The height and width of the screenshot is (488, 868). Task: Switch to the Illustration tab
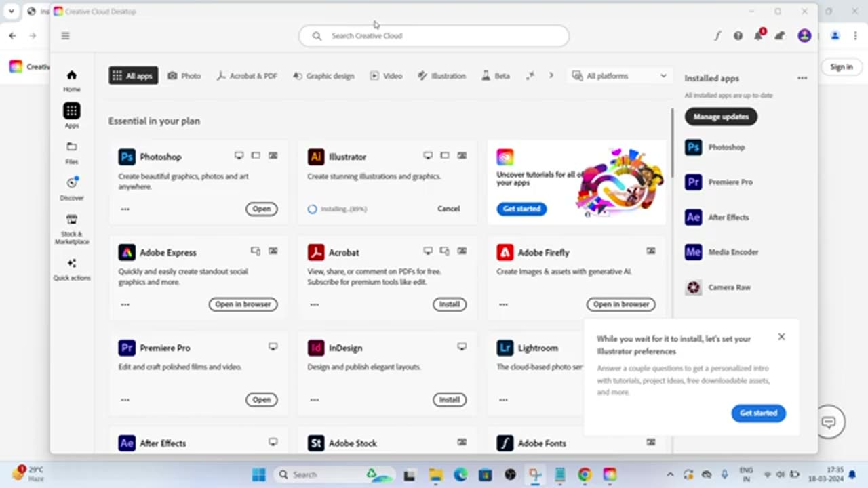441,76
